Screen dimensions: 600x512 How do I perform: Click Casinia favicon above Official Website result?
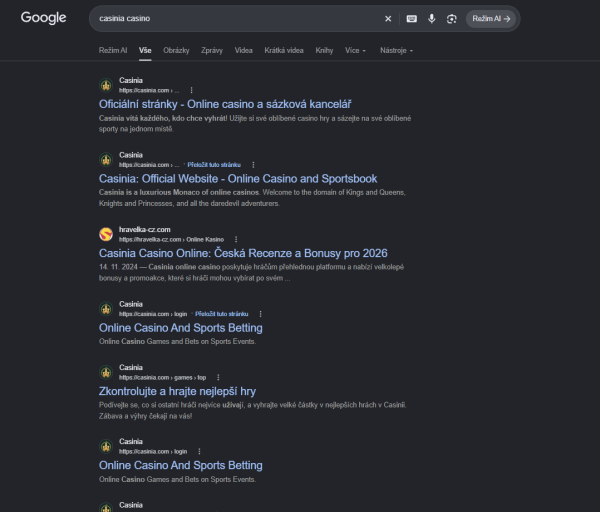[x=106, y=160]
